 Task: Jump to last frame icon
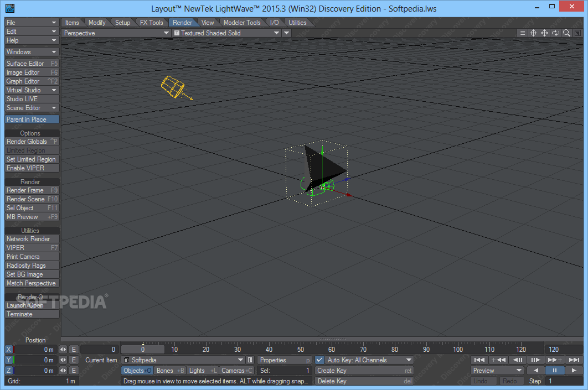[x=574, y=360]
